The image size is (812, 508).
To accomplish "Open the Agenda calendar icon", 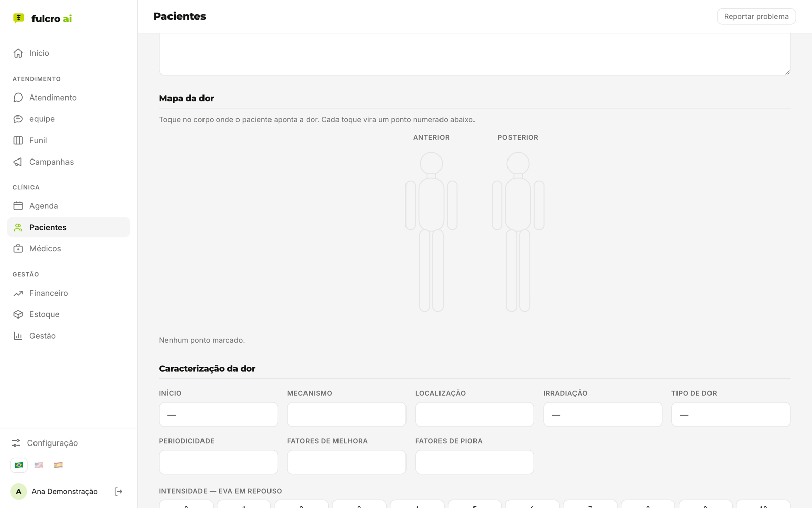I will (18, 206).
